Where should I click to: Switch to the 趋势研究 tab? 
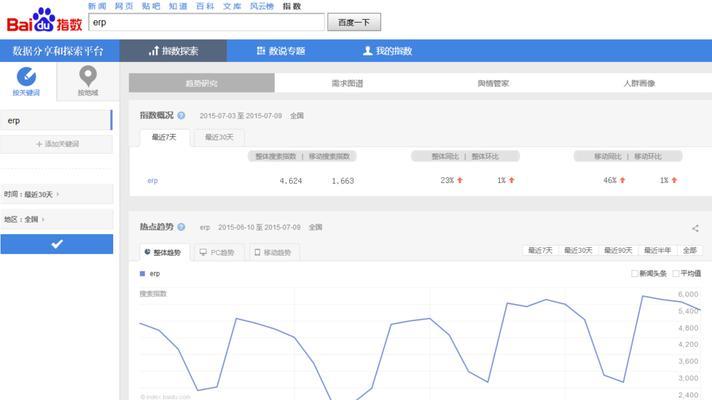202,83
